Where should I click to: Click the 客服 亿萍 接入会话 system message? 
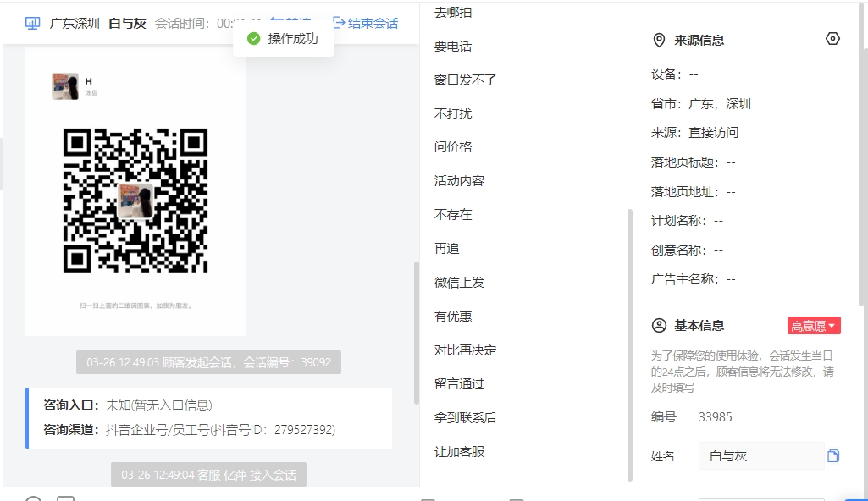pyautogui.click(x=208, y=475)
